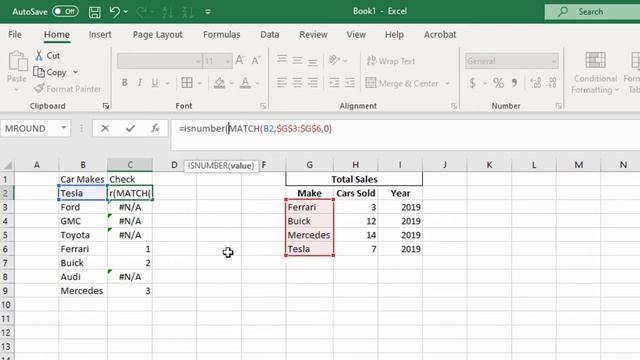Click the Paste clipboard icon
Viewport: 640px width, 360px height.
tap(18, 61)
